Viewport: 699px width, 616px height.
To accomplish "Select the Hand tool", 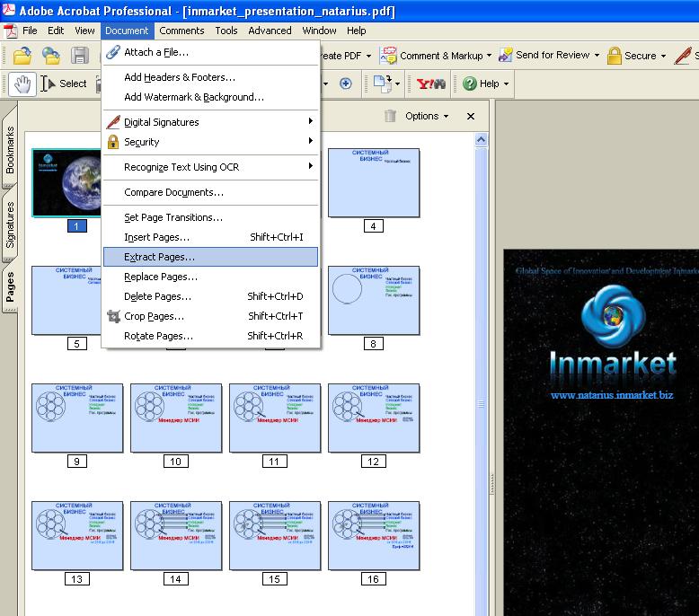I will [22, 84].
